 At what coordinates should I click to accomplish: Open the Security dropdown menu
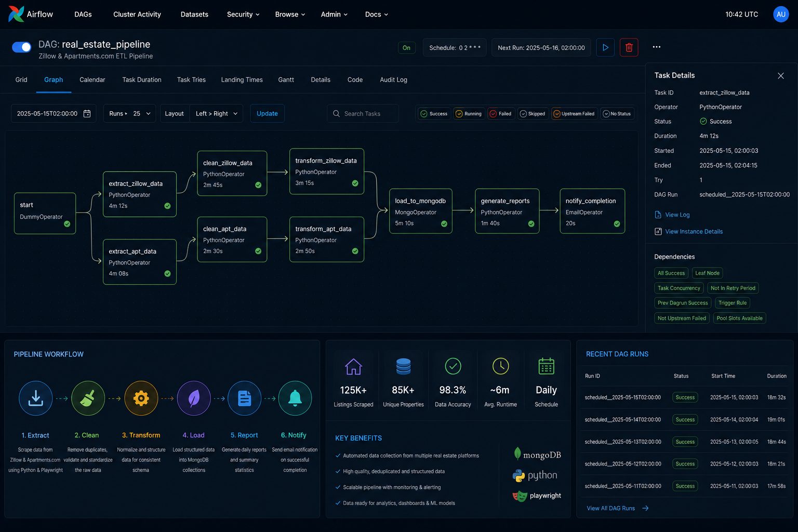coord(243,15)
